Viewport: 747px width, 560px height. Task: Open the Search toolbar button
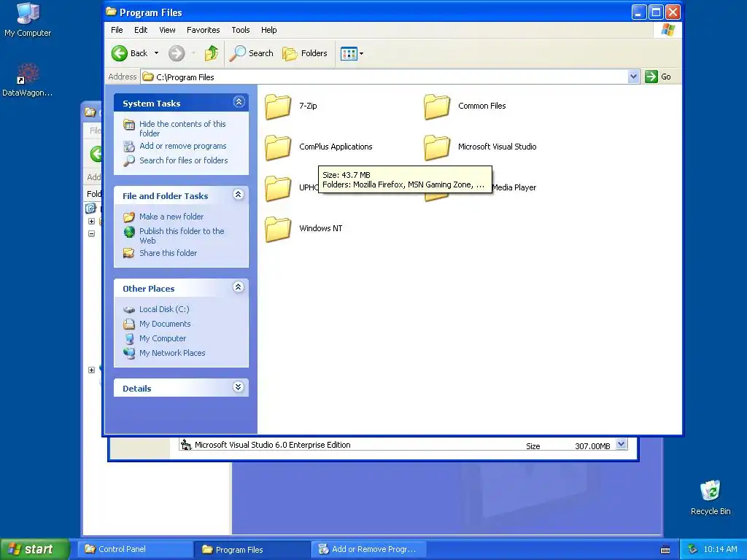pyautogui.click(x=251, y=53)
